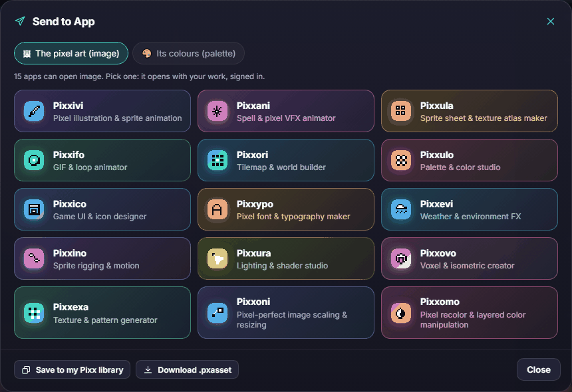
Task: Click the Pixxypo app name
Action: pos(255,204)
